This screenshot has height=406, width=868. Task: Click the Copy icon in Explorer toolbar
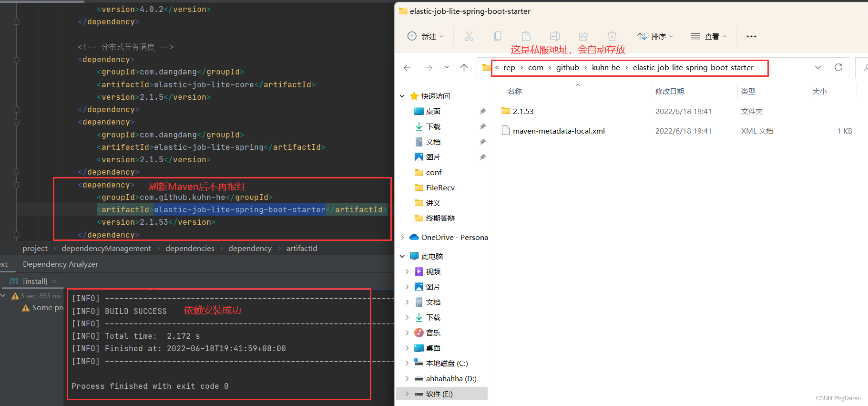coord(498,36)
